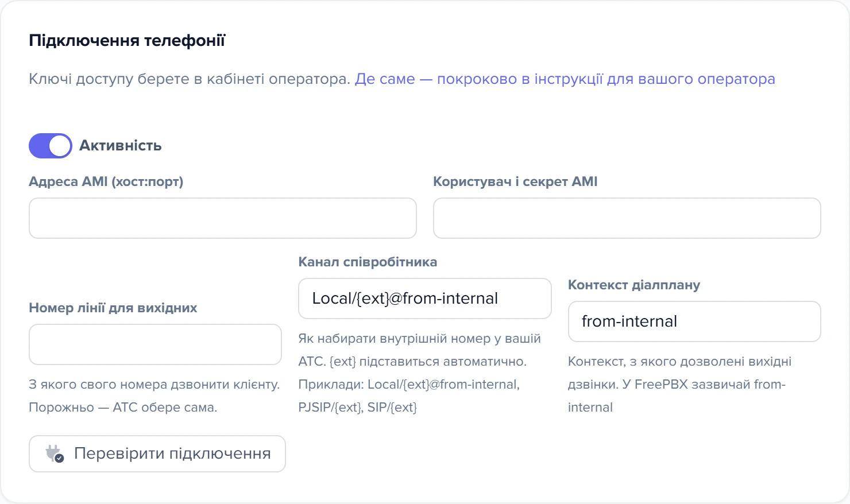
Task: Open the operator instruction link
Action: coord(565,79)
